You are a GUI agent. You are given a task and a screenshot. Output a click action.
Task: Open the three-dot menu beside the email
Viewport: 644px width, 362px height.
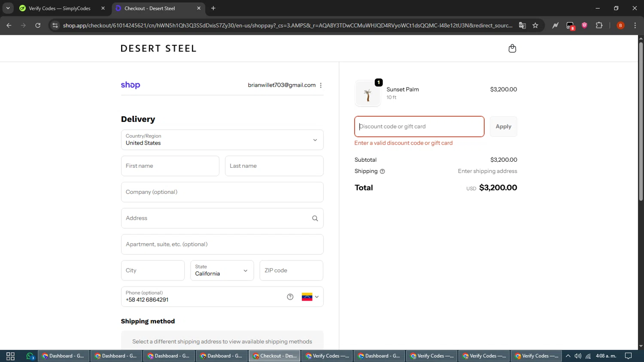click(x=321, y=85)
